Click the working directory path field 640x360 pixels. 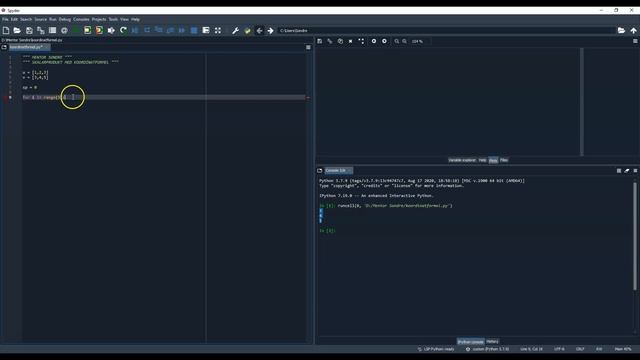[447, 31]
